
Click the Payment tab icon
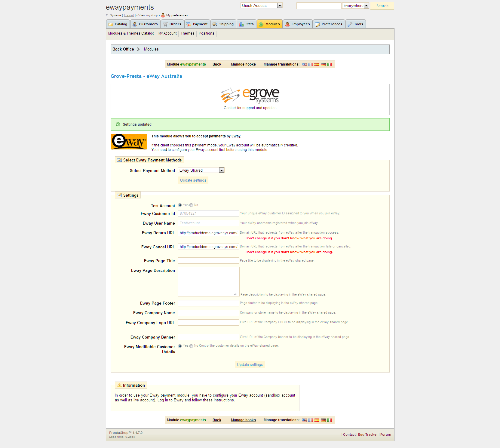click(189, 24)
